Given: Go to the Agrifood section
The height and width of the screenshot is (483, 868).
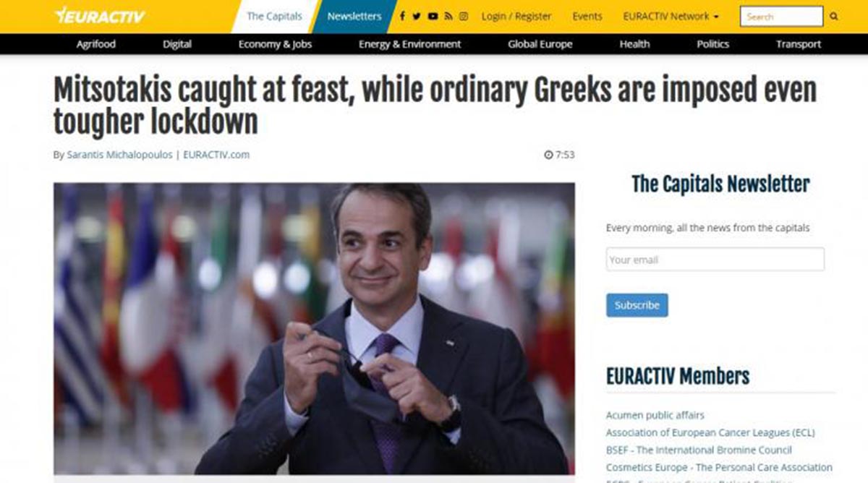Looking at the screenshot, I should pyautogui.click(x=96, y=44).
